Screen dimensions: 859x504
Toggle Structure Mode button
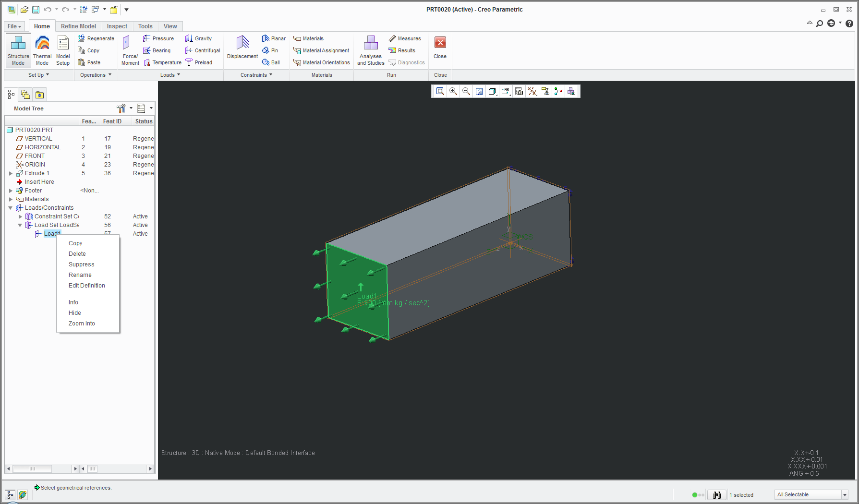(x=18, y=50)
